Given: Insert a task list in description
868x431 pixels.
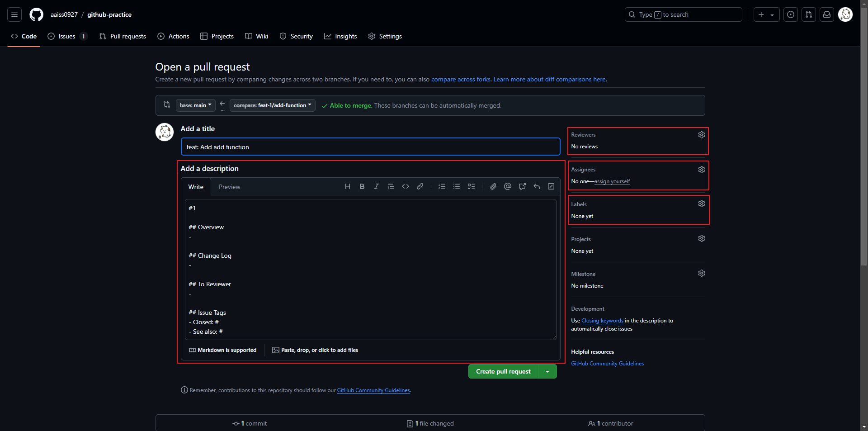Looking at the screenshot, I should pyautogui.click(x=471, y=186).
